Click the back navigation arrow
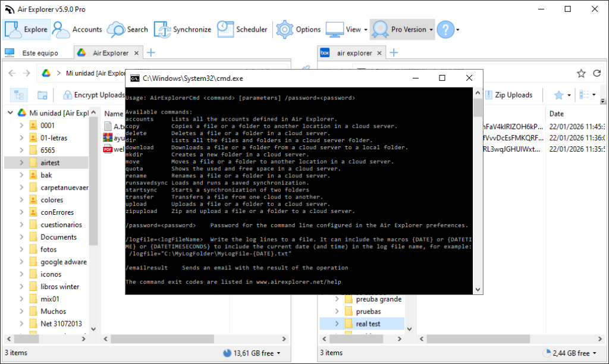 11,73
